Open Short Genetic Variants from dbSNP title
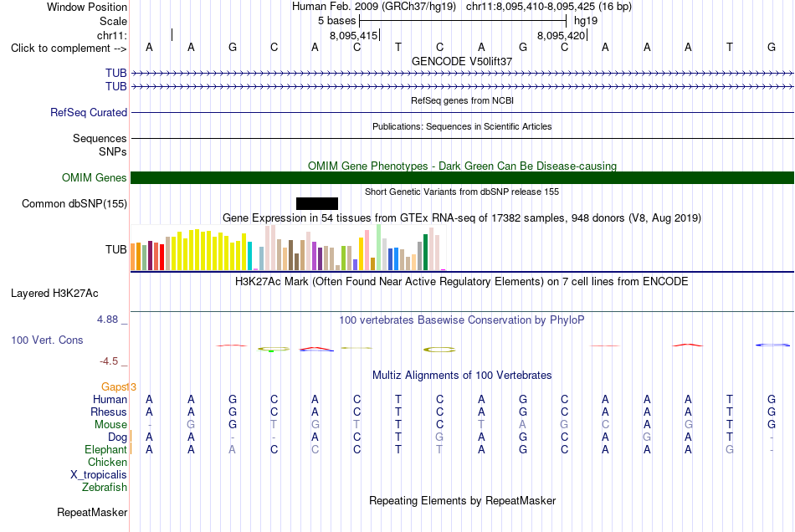 pyautogui.click(x=462, y=192)
